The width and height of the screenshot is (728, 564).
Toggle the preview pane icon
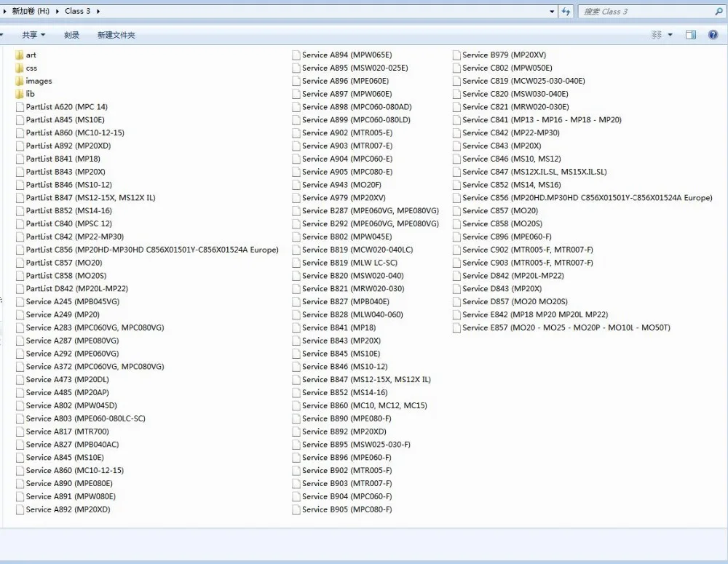point(691,35)
